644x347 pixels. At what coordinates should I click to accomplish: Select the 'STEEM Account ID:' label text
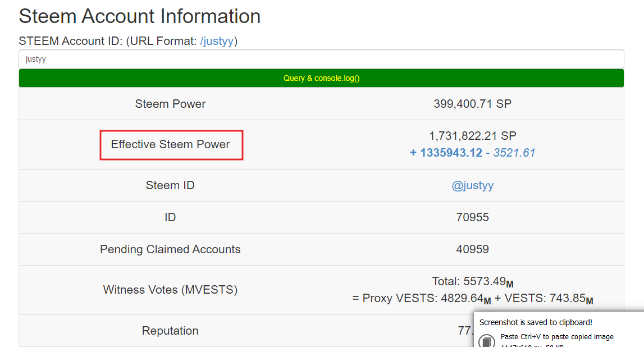[71, 41]
